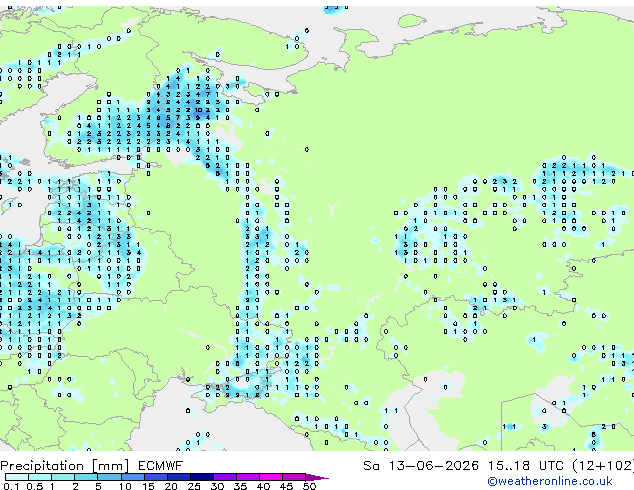Click the legend label "30"
Image resolution: width=634 pixels, height=490 pixels.
pyautogui.click(x=217, y=486)
